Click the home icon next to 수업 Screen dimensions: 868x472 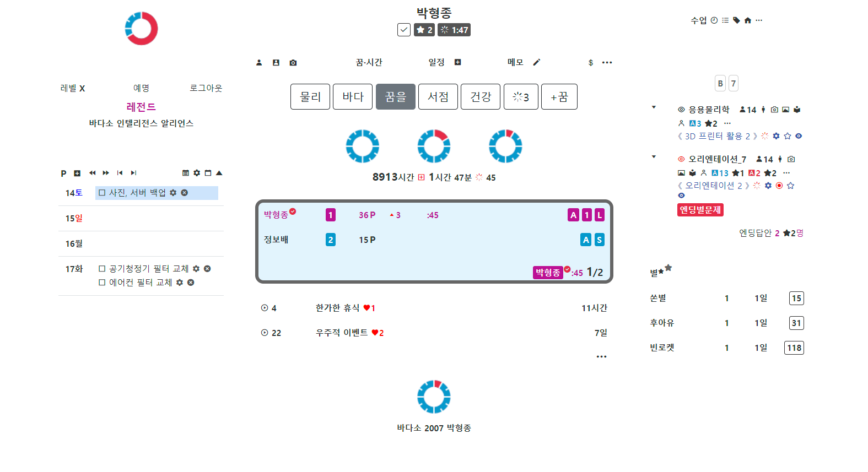tap(748, 20)
